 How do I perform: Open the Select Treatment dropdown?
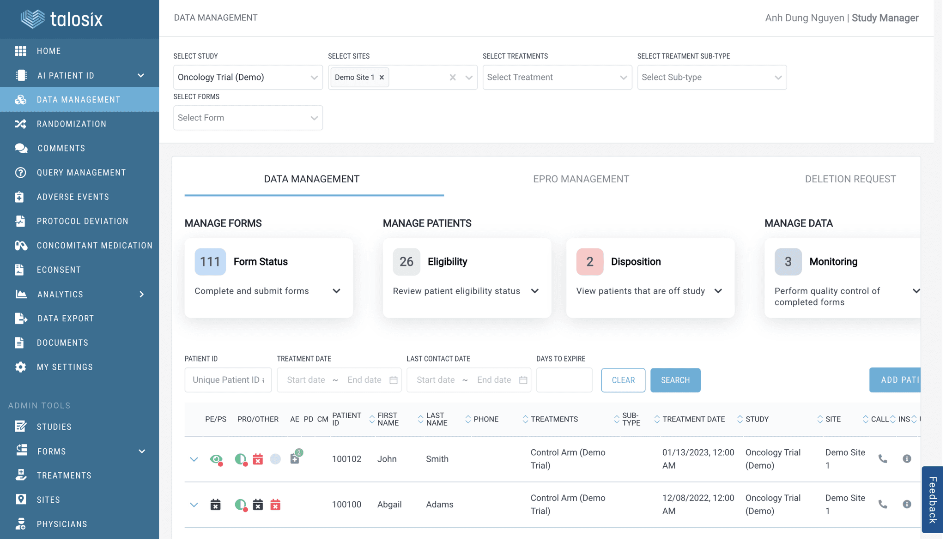click(x=557, y=77)
